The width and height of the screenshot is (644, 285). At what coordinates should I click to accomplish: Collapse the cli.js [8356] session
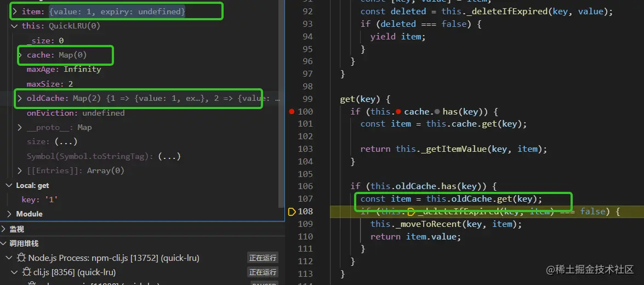15,272
